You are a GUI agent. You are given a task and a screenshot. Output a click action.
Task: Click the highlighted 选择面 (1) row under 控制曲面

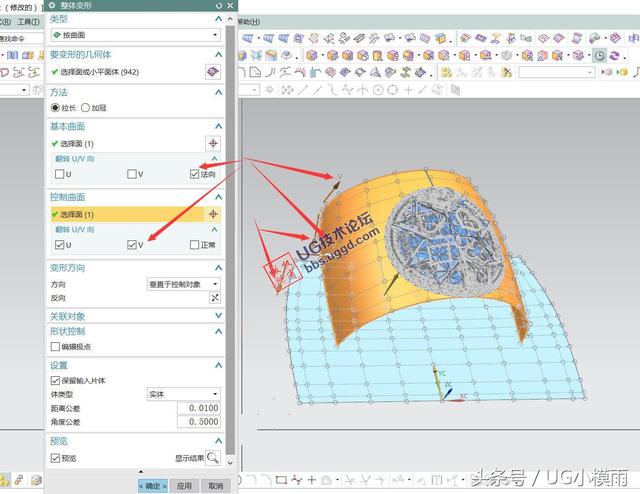point(127,214)
